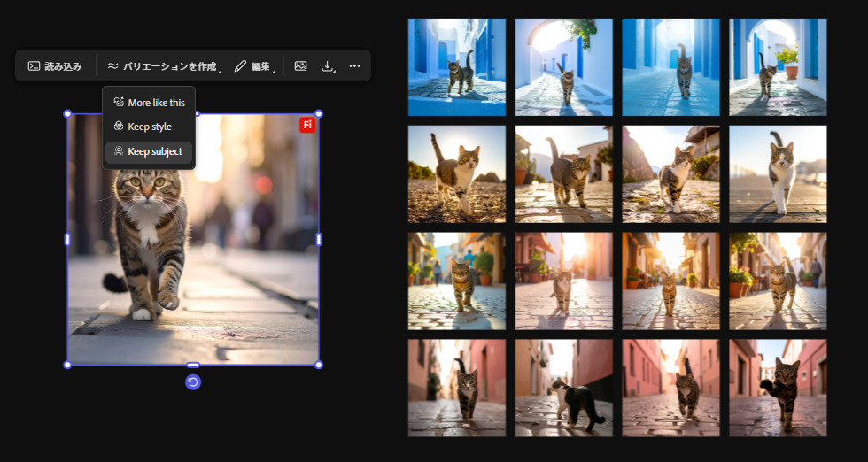Select third-row thumbnail with people walking behind the cat
This screenshot has height=462, width=868.
[x=457, y=281]
